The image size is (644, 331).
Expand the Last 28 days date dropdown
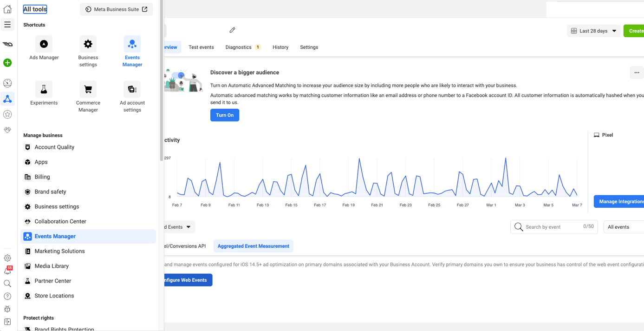point(593,30)
